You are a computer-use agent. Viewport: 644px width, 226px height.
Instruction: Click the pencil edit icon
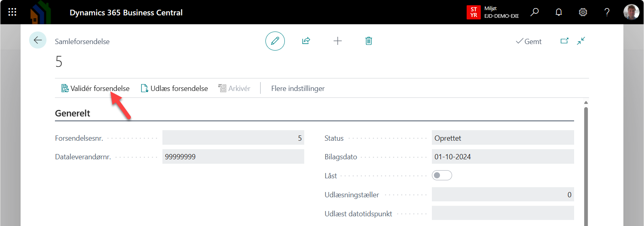[275, 41]
